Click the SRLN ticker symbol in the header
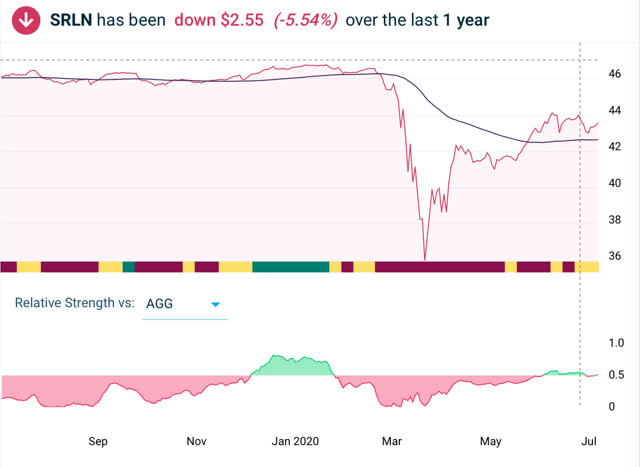This screenshot has height=467, width=640. (71, 20)
